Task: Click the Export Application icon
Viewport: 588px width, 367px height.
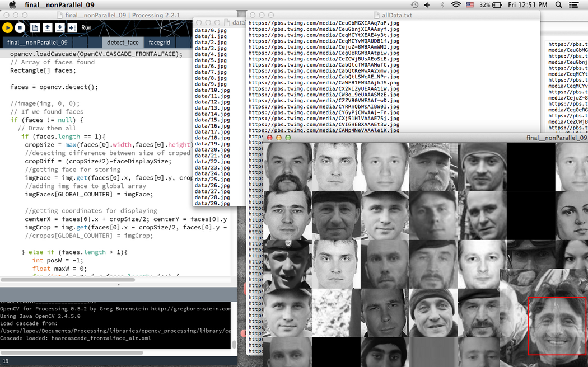Action: [72, 27]
